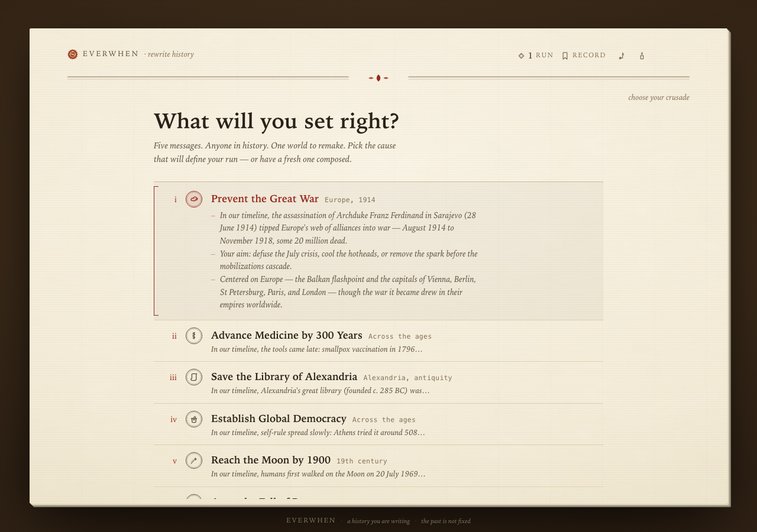This screenshot has width=757, height=532.
Task: Click the 'rewrite history' tagline
Action: [x=171, y=54]
